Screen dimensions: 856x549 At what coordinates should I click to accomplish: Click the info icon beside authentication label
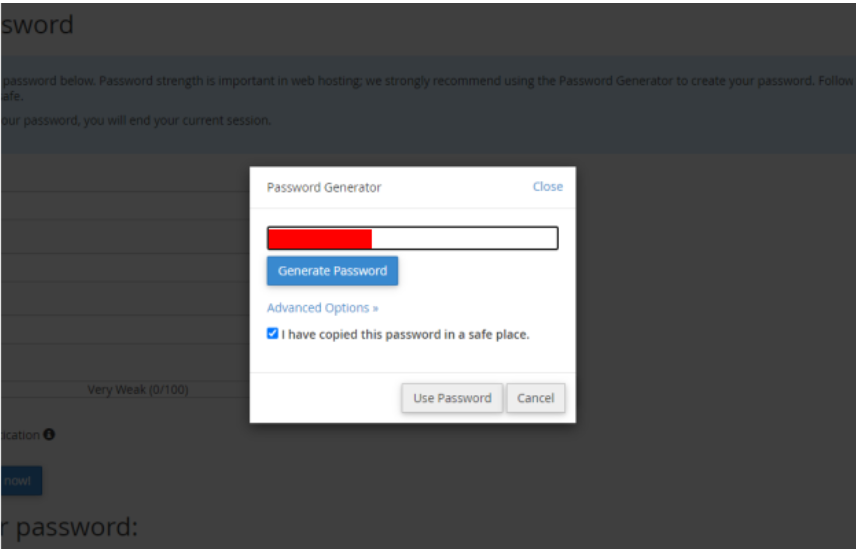(x=49, y=434)
